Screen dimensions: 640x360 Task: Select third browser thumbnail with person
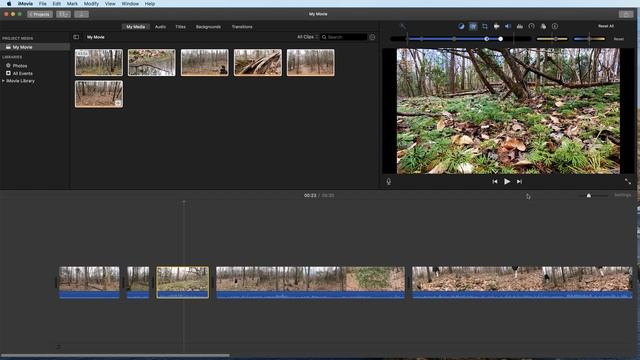click(x=204, y=62)
